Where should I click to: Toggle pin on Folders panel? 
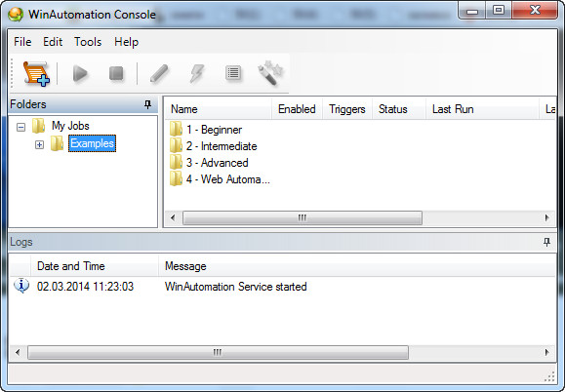[147, 104]
